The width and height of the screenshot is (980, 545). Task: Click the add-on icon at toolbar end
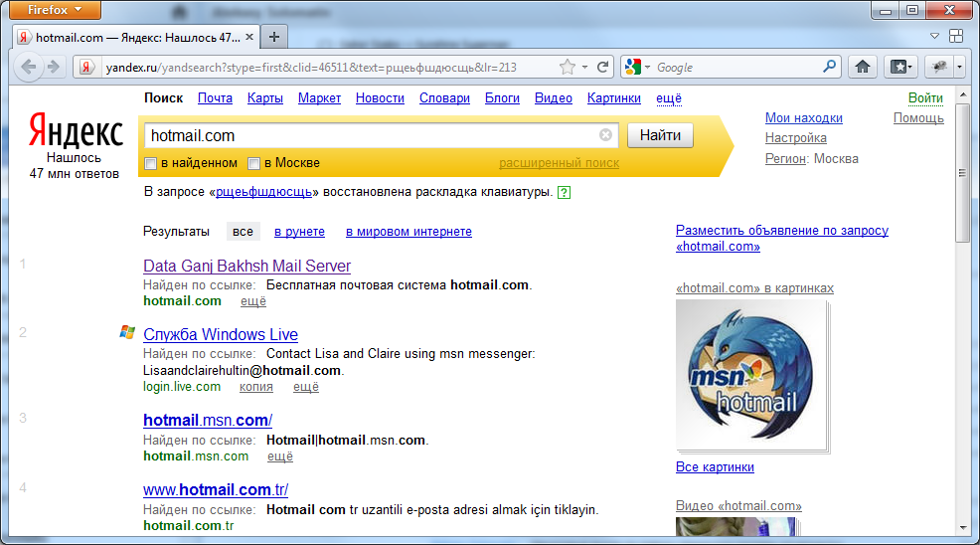click(938, 67)
